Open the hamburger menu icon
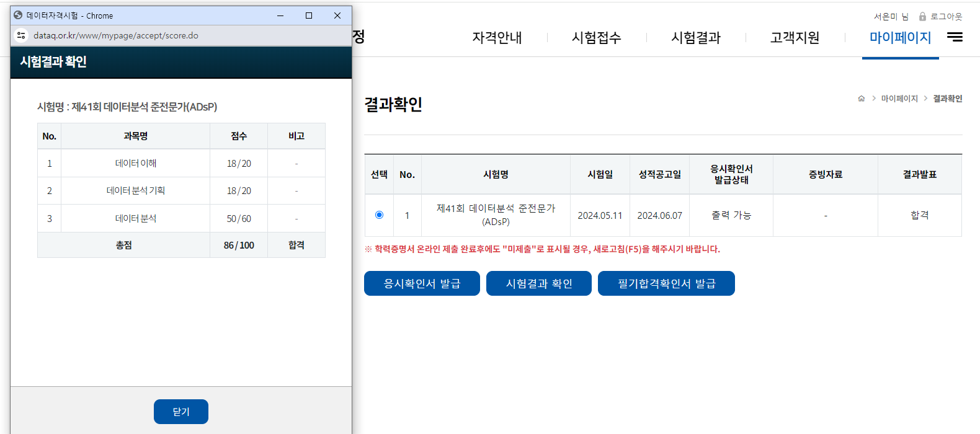This screenshot has height=434, width=980. (955, 37)
